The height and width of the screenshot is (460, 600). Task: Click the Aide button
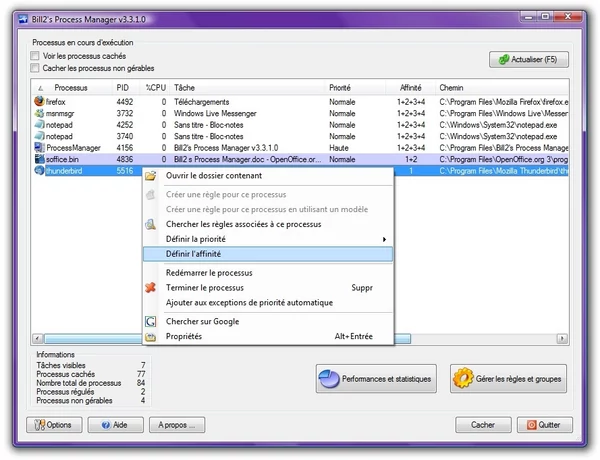[116, 425]
